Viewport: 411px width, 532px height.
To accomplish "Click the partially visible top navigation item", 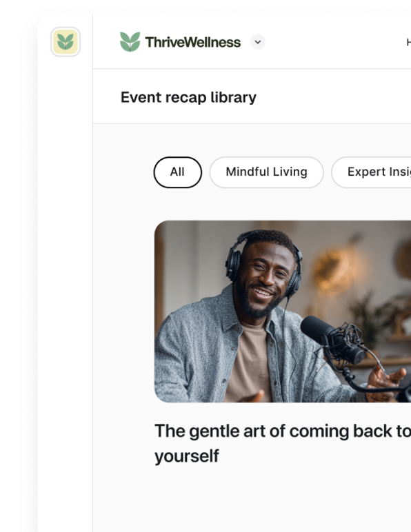I will tap(409, 43).
